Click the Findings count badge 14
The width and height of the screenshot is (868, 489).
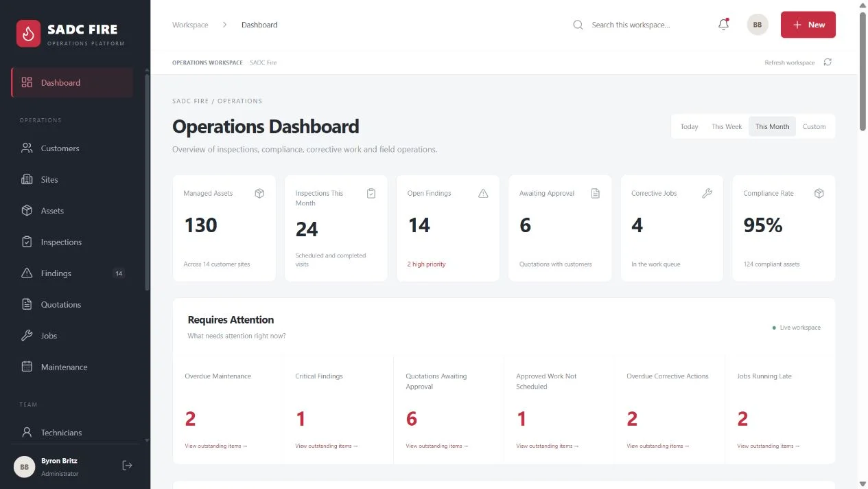click(x=119, y=273)
